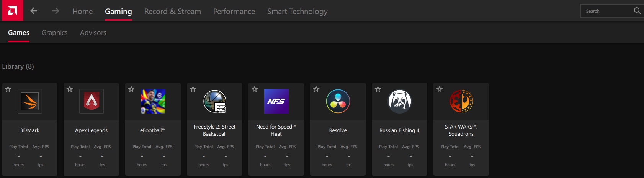This screenshot has width=644, height=178.
Task: Open the Record & Stream tab
Action: (173, 12)
